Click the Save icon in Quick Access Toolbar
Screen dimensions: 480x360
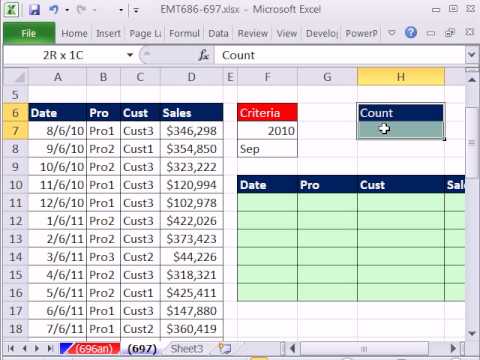(x=34, y=10)
